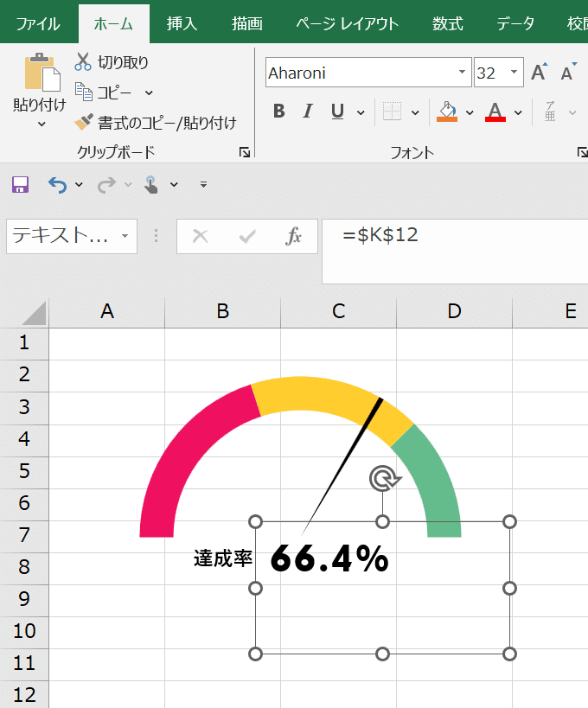
Task: Click the touch/mouse mode hand icon
Action: tap(151, 185)
